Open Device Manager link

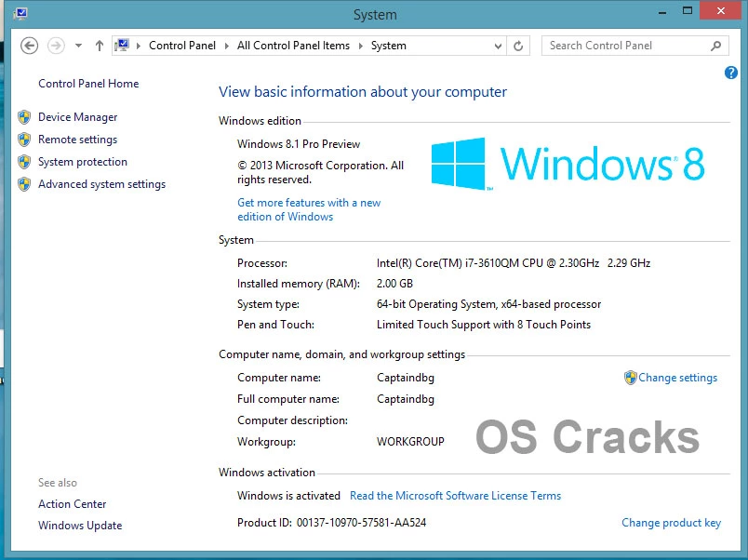[78, 117]
